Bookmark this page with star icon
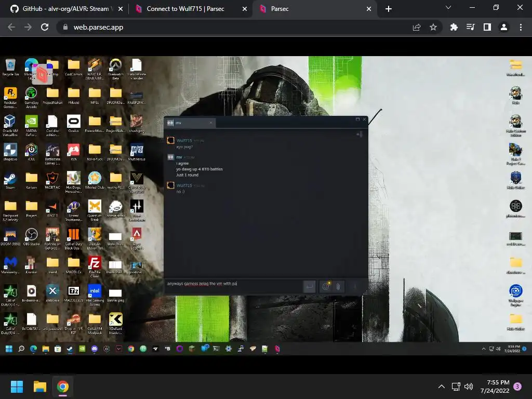Image resolution: width=532 pixels, height=399 pixels. coord(433,27)
